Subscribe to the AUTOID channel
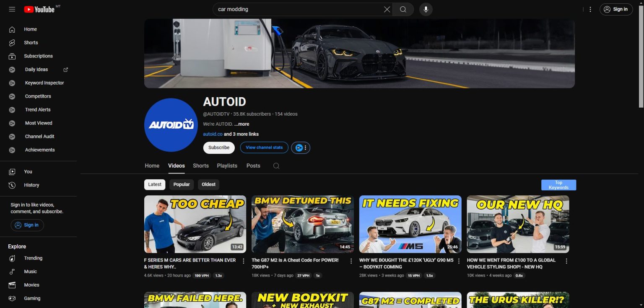This screenshot has height=308, width=644. (218, 148)
